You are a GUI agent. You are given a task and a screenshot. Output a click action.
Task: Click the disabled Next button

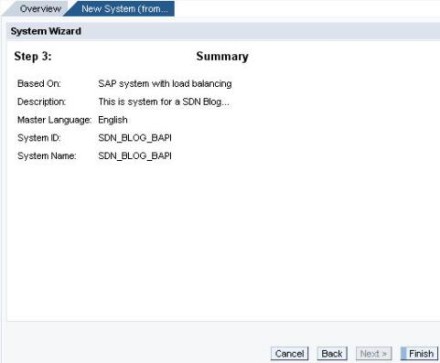[x=374, y=353]
